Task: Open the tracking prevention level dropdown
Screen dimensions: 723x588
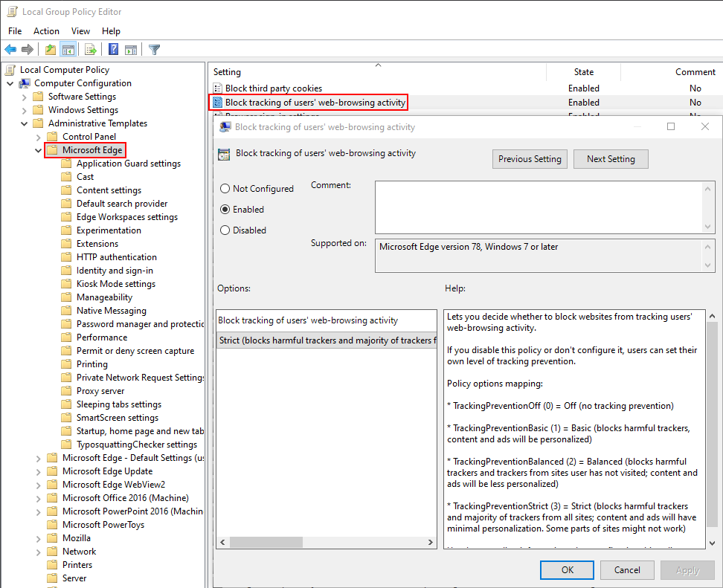Action: pyautogui.click(x=327, y=340)
